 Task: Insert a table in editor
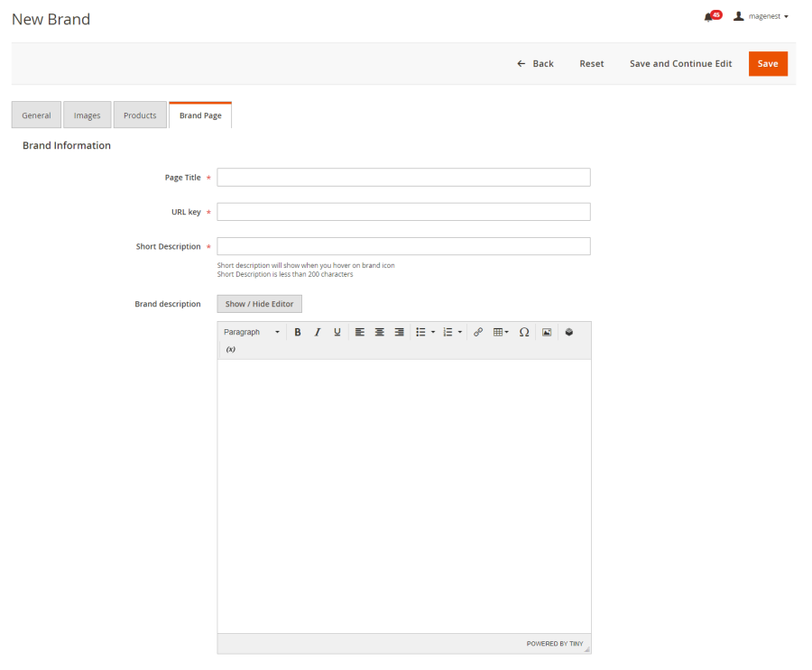[501, 333]
